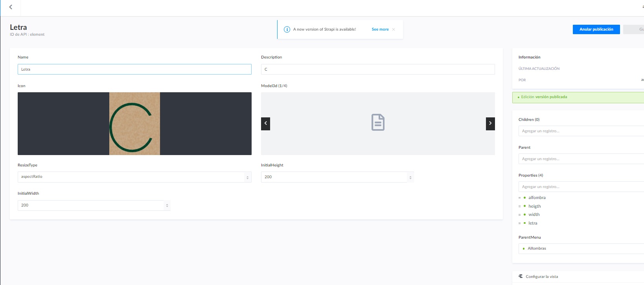Click the document file icon in Model3d
The height and width of the screenshot is (285, 644).
pyautogui.click(x=378, y=122)
